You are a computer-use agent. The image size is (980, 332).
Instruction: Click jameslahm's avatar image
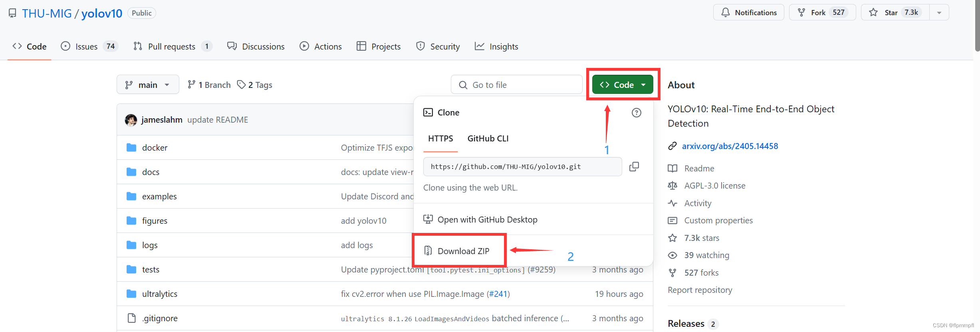pyautogui.click(x=131, y=120)
